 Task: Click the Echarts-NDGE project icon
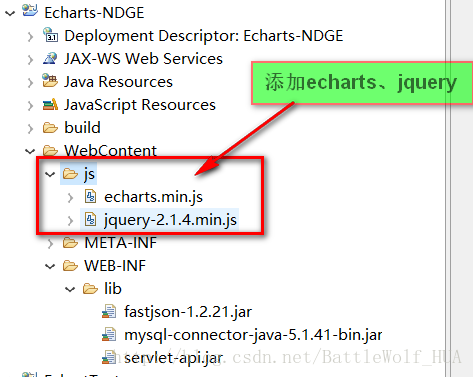pos(30,11)
